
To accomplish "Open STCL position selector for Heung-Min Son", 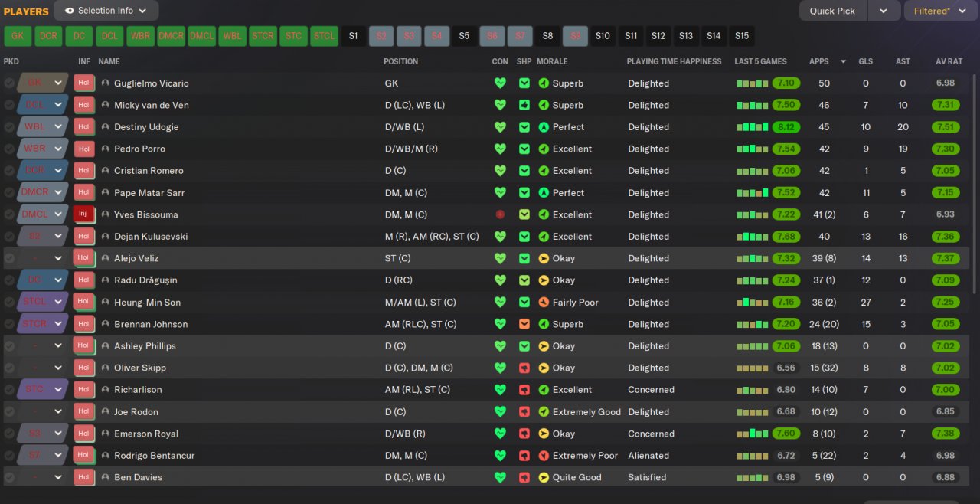I will click(41, 302).
